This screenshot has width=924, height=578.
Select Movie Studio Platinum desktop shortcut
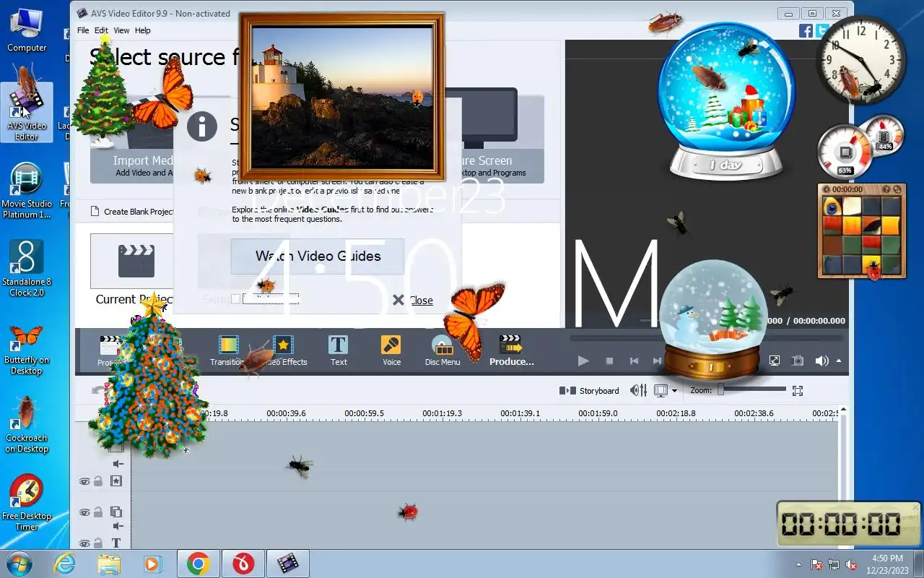(x=27, y=191)
